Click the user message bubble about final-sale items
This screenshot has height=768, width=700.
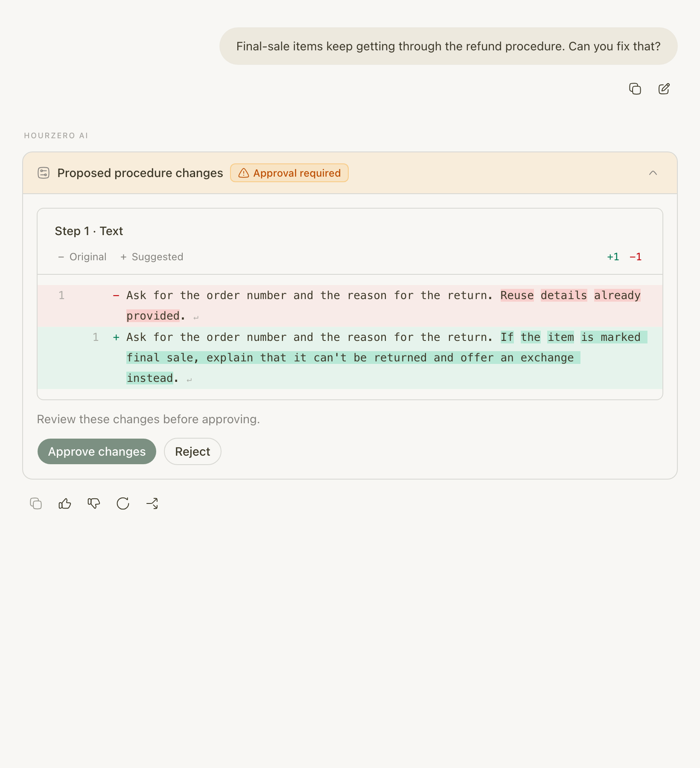[x=449, y=46]
